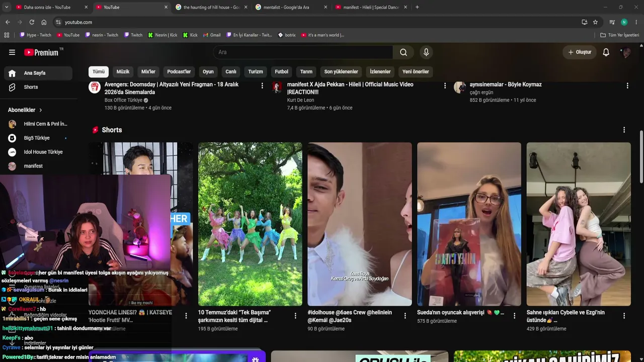Go to Ana Sayfa in the sidebar

(38, 73)
